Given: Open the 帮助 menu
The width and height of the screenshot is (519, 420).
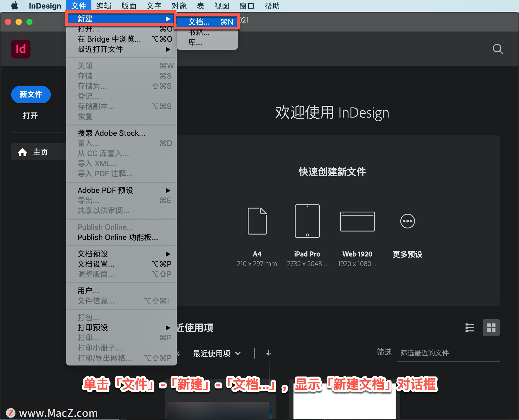Looking at the screenshot, I should [272, 6].
